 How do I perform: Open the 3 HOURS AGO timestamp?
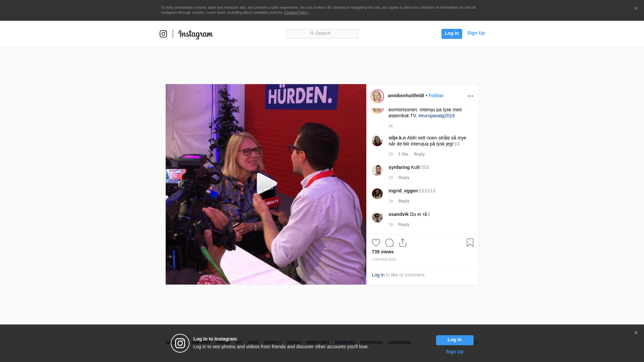pos(384,260)
